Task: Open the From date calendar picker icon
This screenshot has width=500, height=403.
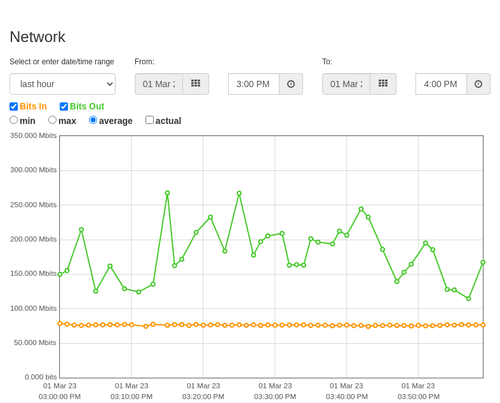Action: 196,84
